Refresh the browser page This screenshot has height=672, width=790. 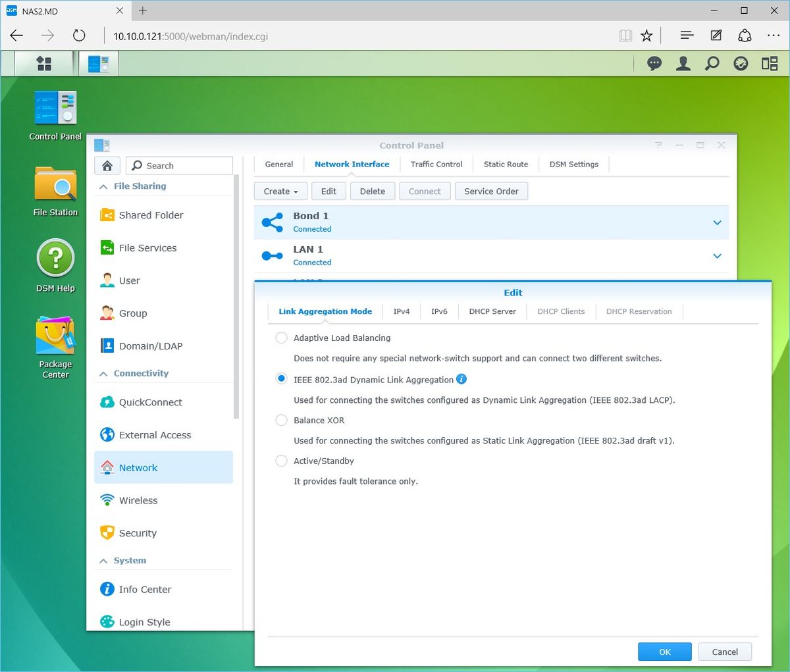[79, 36]
